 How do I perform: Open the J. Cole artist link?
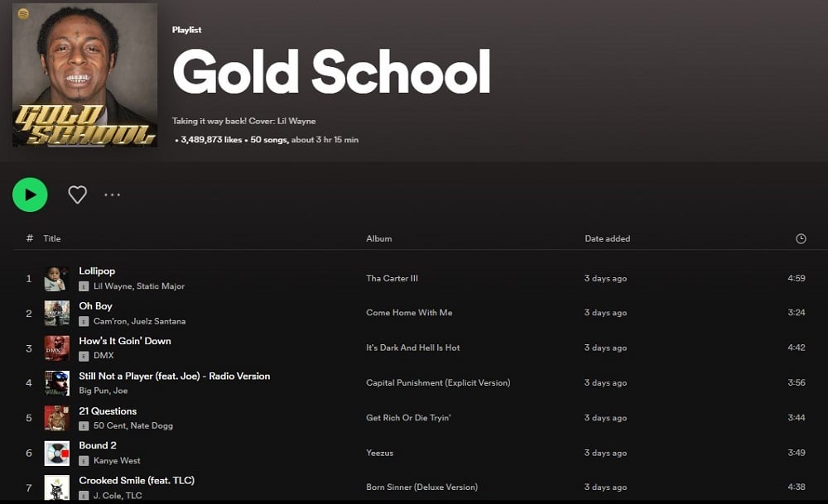tap(107, 496)
